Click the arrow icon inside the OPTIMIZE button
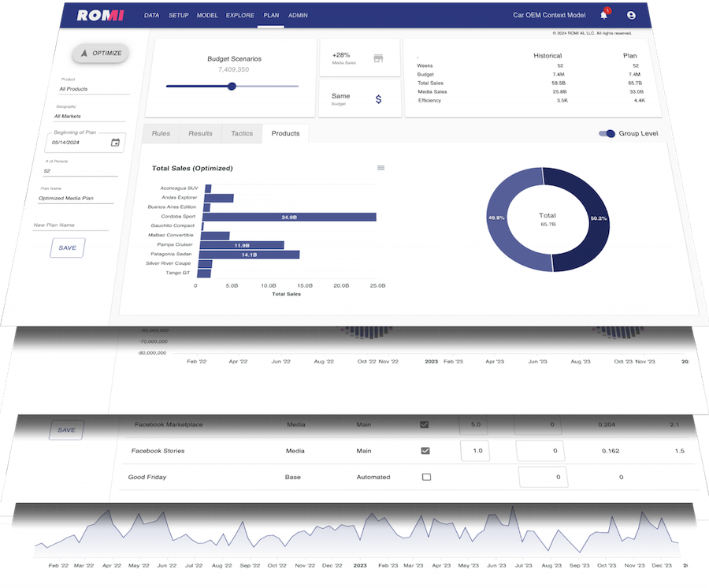The image size is (709, 588). tap(84, 54)
